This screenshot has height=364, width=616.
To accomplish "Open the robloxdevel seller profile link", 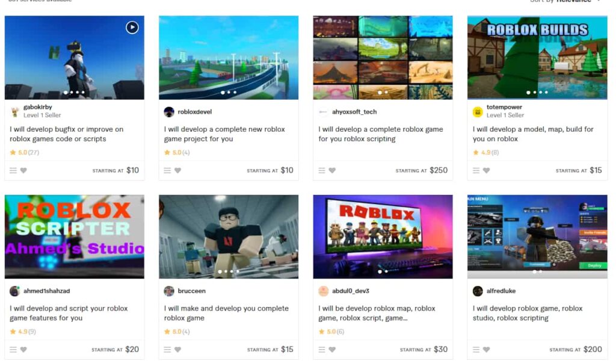I will pyautogui.click(x=195, y=112).
